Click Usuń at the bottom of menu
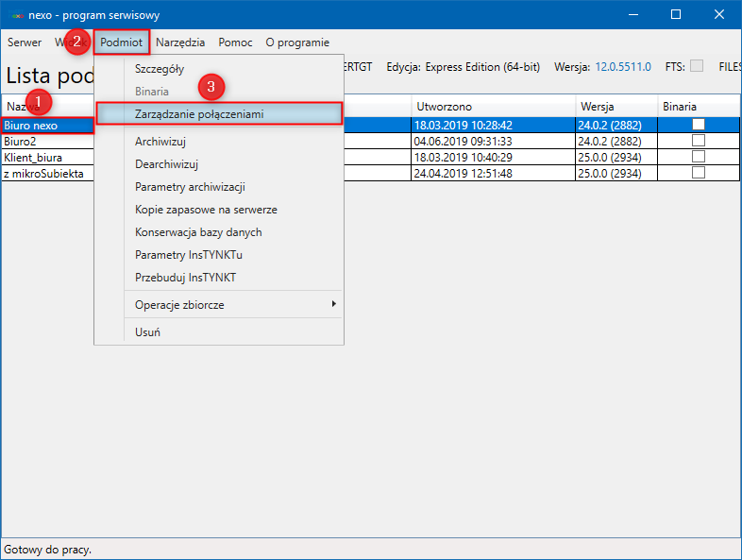742x560 pixels. pyautogui.click(x=147, y=332)
